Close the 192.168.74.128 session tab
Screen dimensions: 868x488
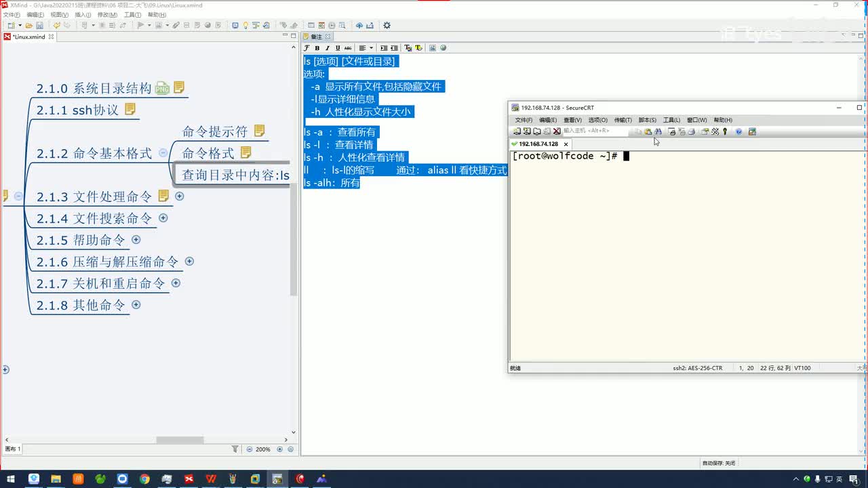[566, 144]
